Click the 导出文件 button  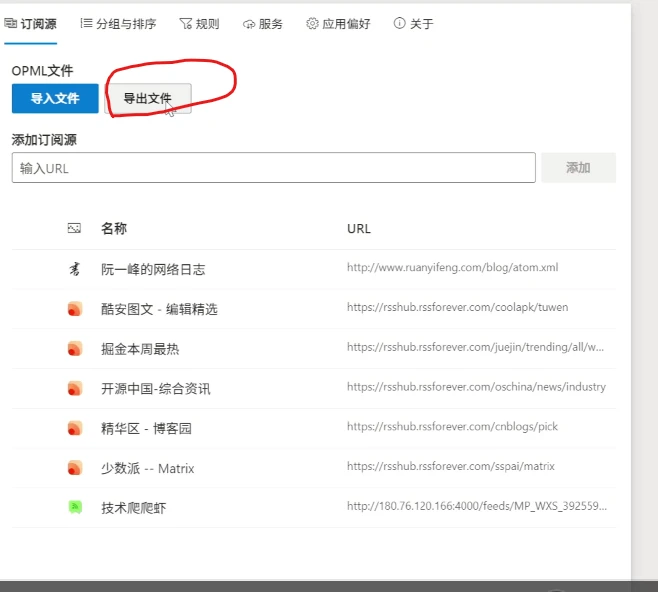coord(148,99)
